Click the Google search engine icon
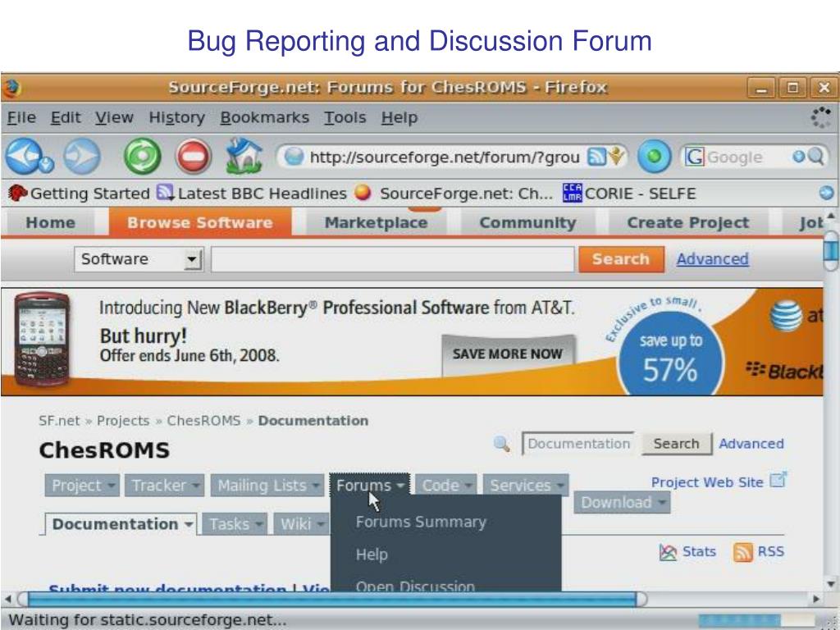840x630 pixels. 694,157
